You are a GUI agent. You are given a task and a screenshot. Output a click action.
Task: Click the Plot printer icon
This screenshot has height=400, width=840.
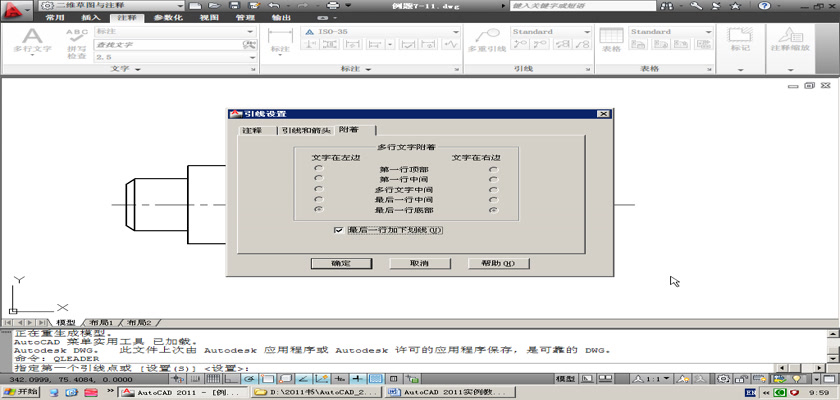click(x=333, y=6)
